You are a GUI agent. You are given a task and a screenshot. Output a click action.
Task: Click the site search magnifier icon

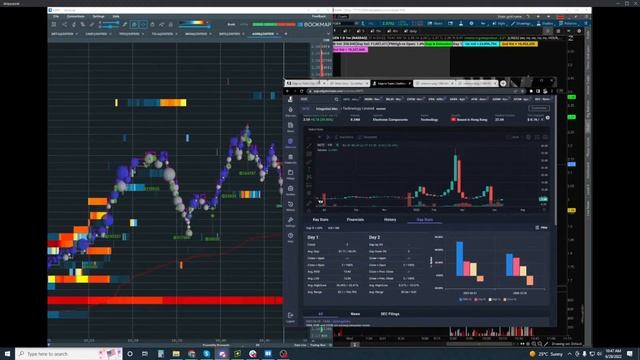tap(336, 99)
